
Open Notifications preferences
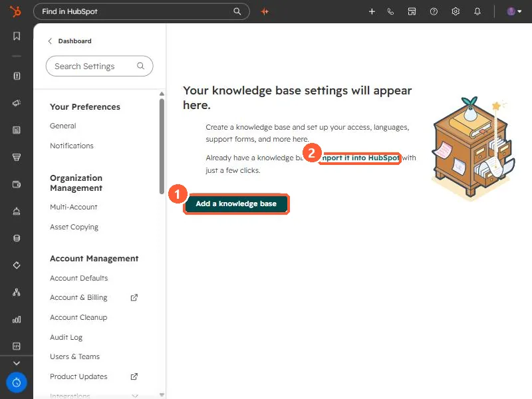click(72, 146)
